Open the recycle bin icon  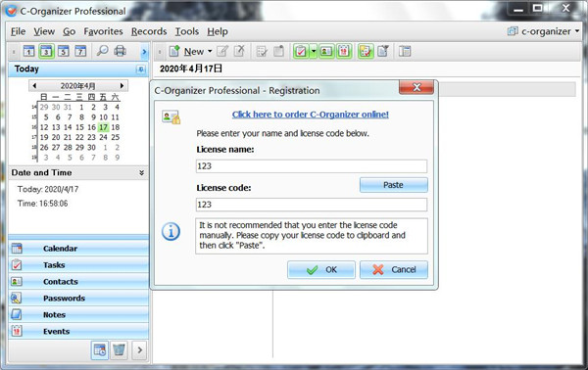coord(119,350)
